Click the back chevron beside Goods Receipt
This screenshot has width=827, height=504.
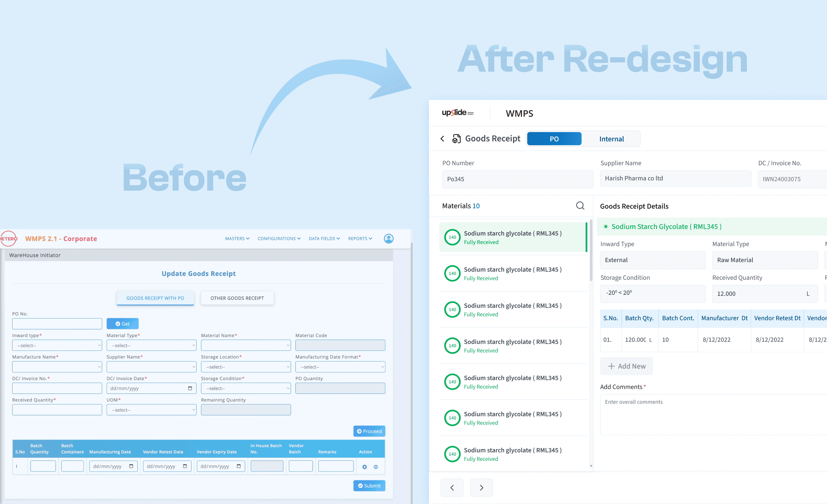tap(442, 138)
